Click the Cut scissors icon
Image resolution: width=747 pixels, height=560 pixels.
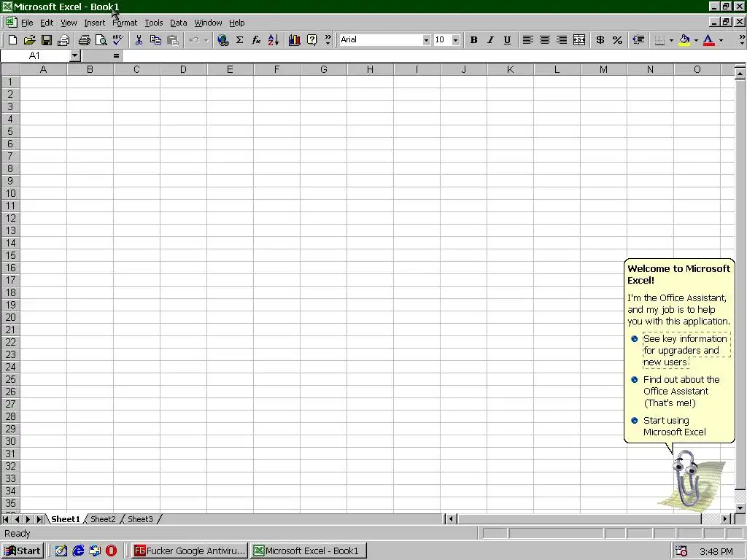[139, 40]
